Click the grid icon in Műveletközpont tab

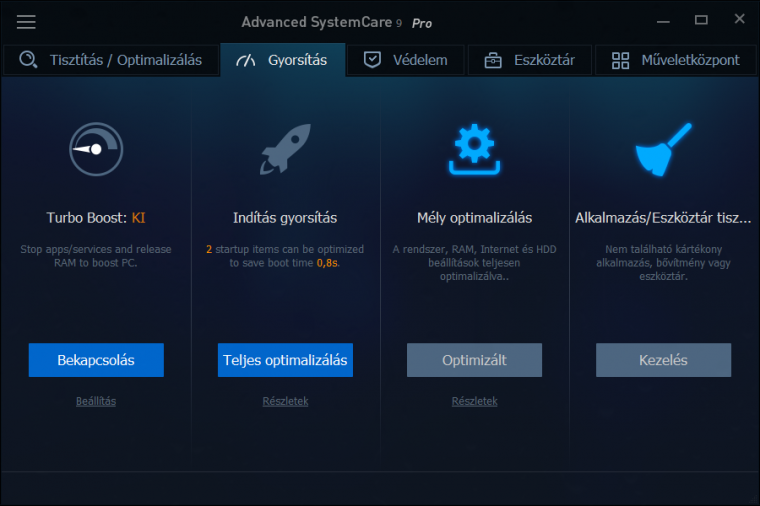tap(620, 61)
